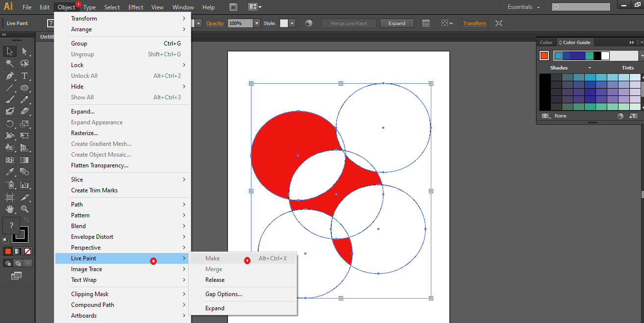Switch to the Color panel tab

tap(546, 43)
